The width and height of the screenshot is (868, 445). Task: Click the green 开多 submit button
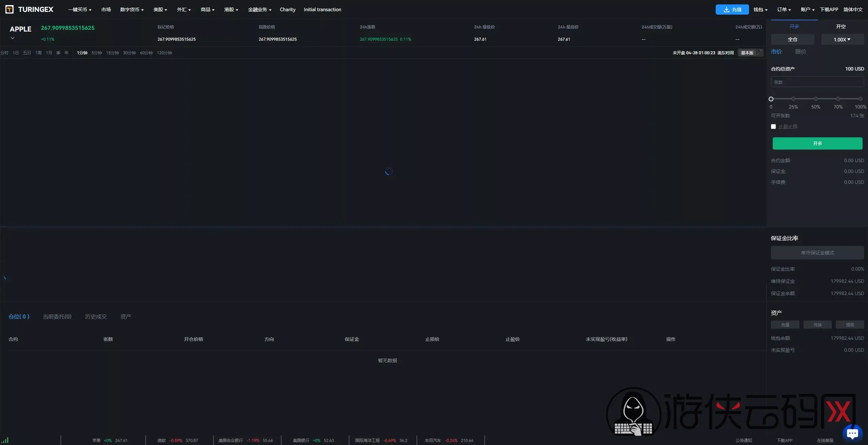click(x=817, y=143)
